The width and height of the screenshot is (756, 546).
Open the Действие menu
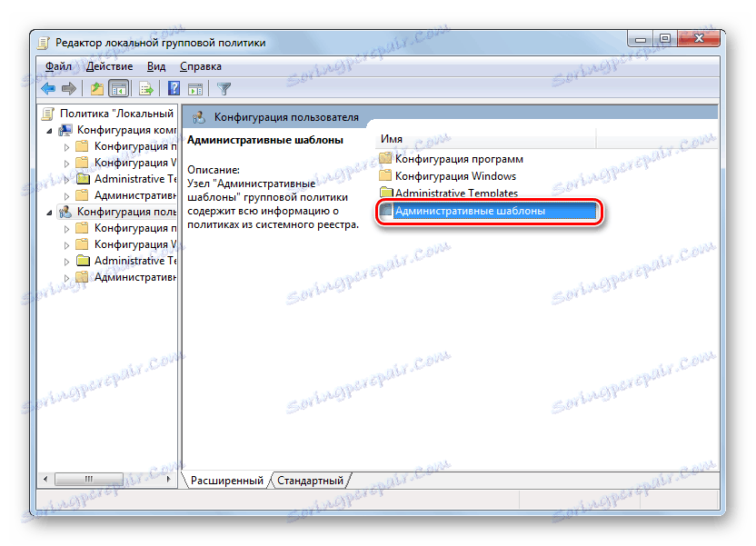109,66
